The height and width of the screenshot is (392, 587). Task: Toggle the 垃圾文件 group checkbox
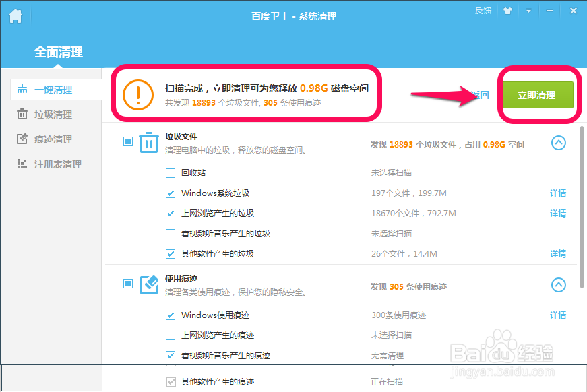pos(128,141)
